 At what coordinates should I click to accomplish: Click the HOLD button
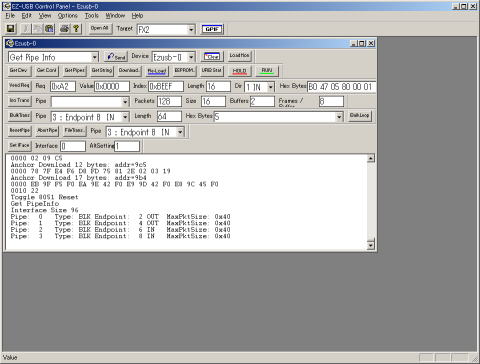click(239, 71)
